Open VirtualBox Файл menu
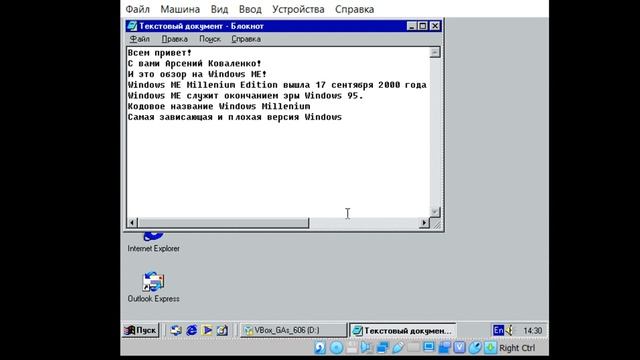 (x=138, y=9)
